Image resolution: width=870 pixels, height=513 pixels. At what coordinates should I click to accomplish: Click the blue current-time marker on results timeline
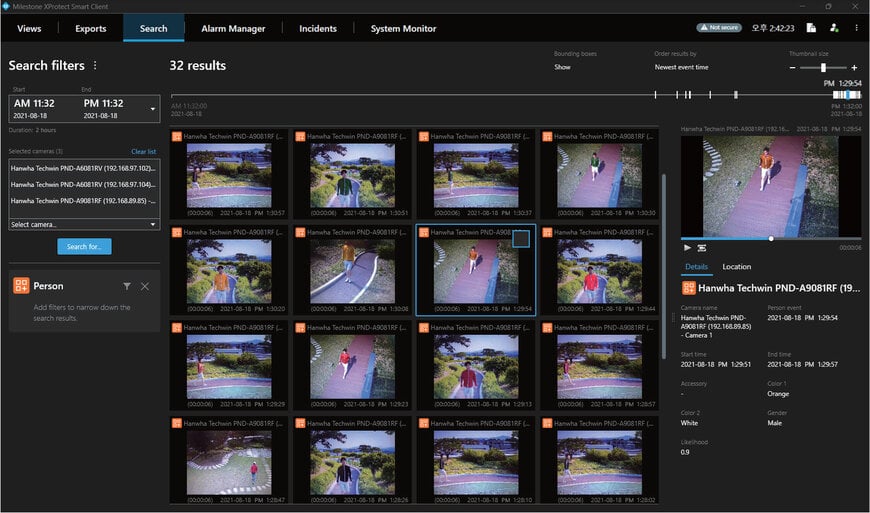point(848,95)
